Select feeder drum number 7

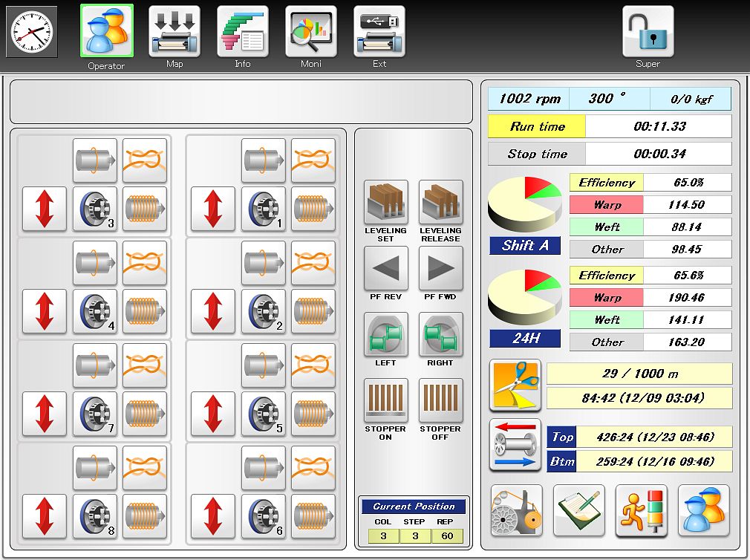(x=95, y=414)
